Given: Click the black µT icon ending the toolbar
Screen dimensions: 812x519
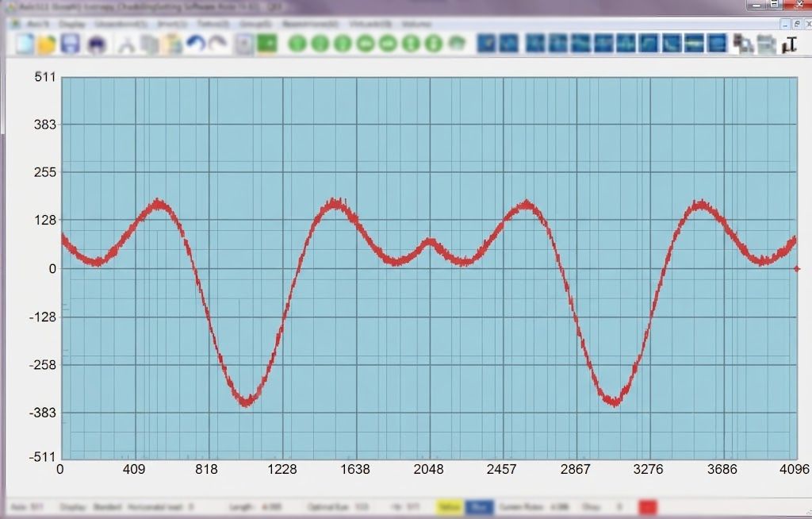Looking at the screenshot, I should tap(789, 44).
